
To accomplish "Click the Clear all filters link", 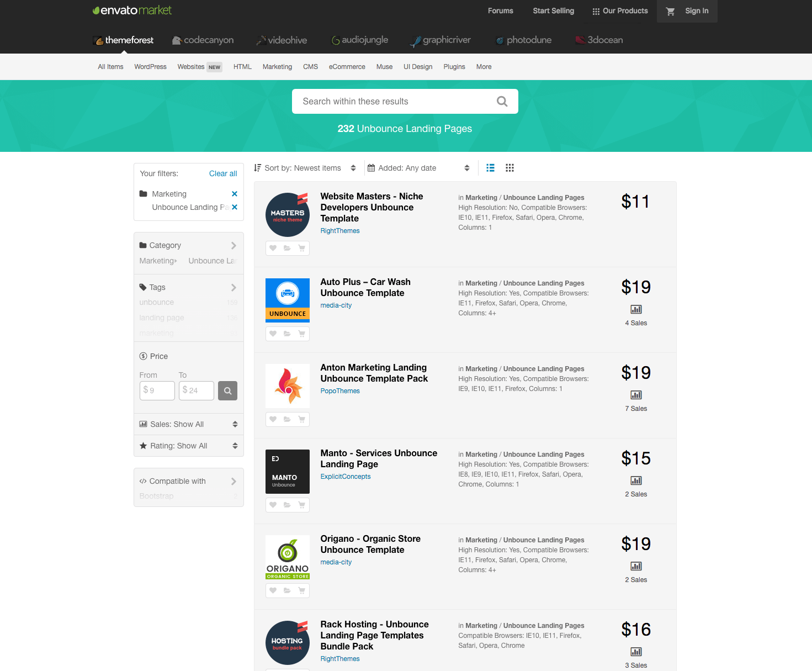I will (223, 173).
